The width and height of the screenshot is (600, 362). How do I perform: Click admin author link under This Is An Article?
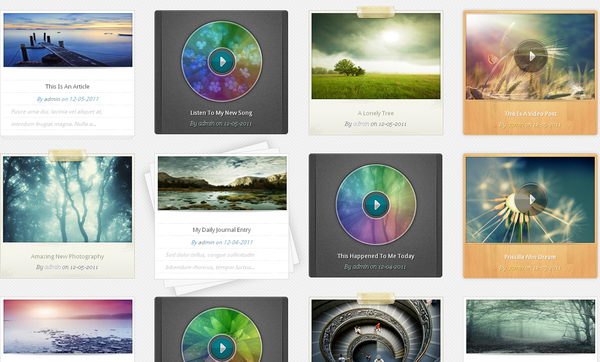point(52,99)
